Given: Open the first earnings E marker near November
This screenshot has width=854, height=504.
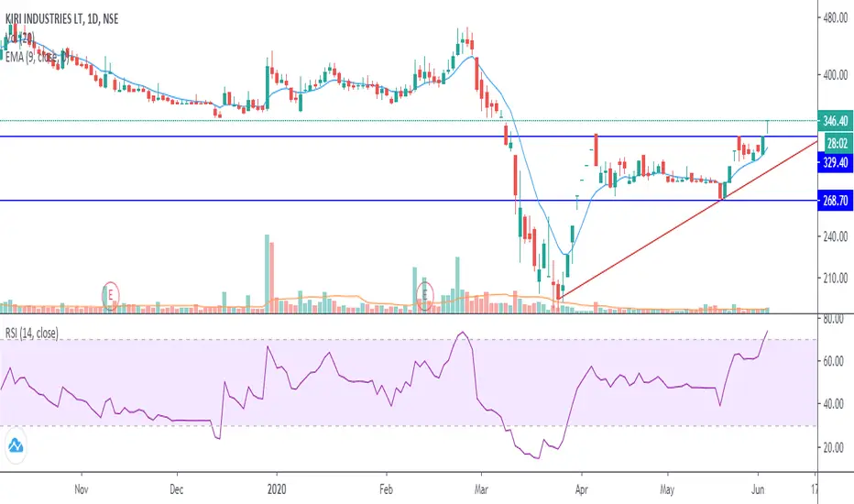Looking at the screenshot, I should point(110,296).
